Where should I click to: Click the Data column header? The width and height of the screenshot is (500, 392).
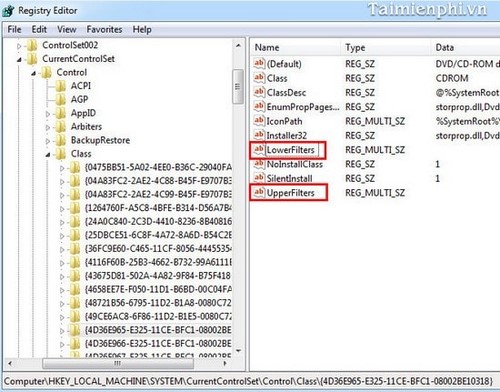pos(466,47)
